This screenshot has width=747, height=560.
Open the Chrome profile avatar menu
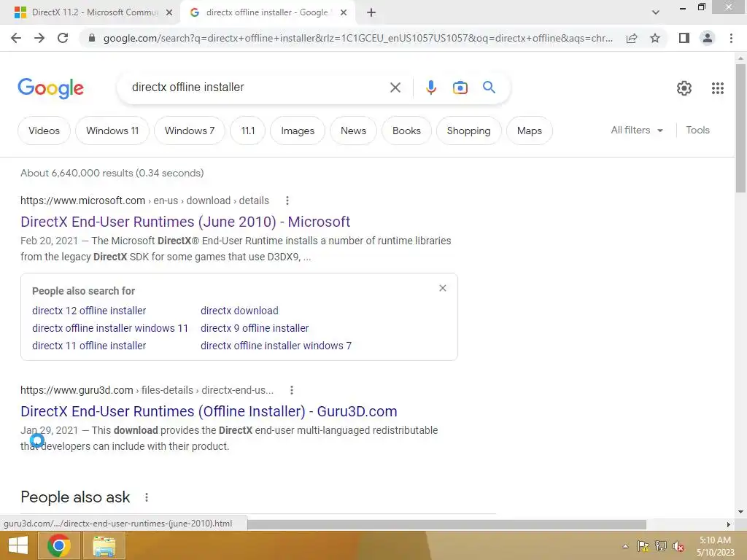tap(708, 38)
